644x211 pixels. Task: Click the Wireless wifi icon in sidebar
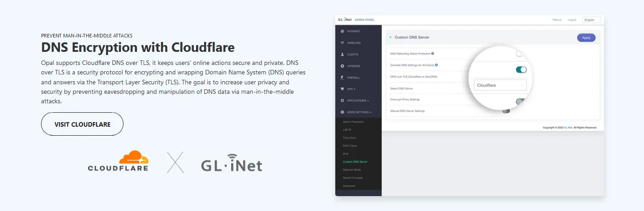[343, 43]
